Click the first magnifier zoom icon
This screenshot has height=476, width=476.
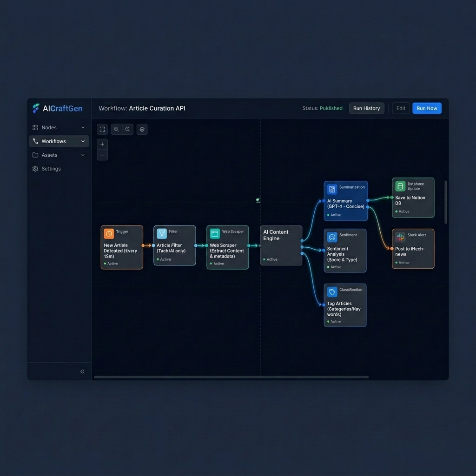(x=116, y=129)
